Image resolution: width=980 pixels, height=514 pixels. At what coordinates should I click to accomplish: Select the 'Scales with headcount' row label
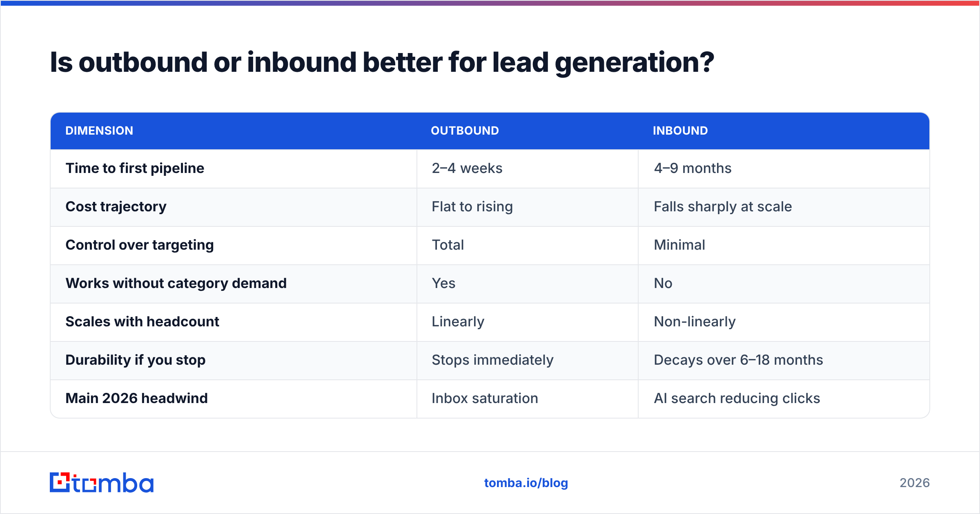(142, 321)
